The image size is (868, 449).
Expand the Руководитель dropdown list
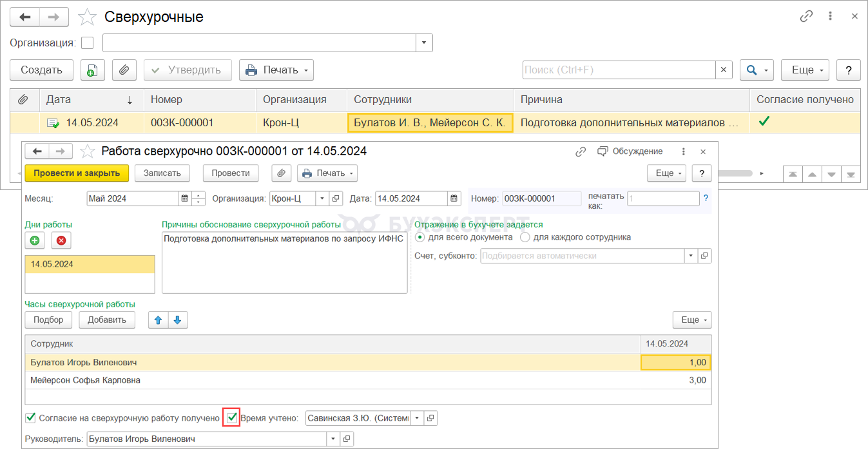coord(333,439)
